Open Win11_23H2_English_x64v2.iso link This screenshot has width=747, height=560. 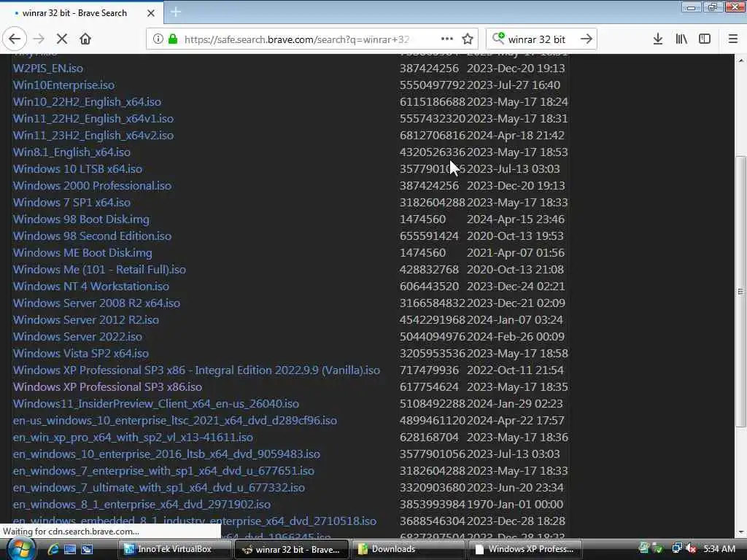pyautogui.click(x=93, y=135)
